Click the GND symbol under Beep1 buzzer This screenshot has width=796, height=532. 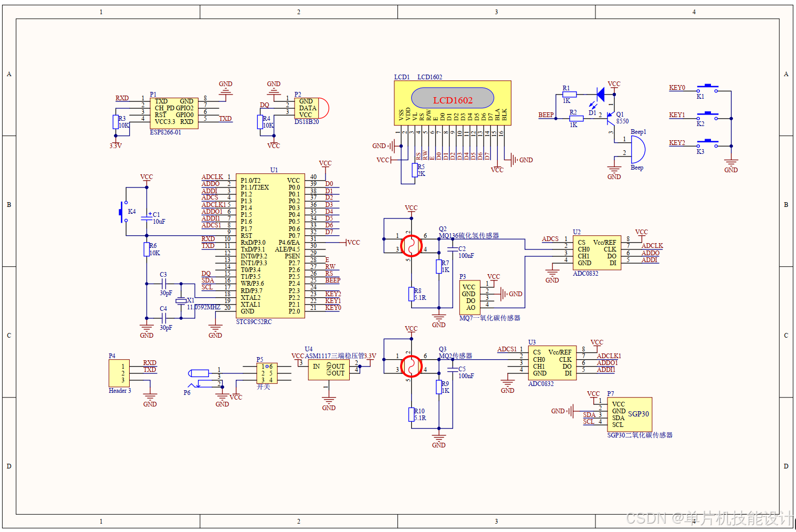614,173
